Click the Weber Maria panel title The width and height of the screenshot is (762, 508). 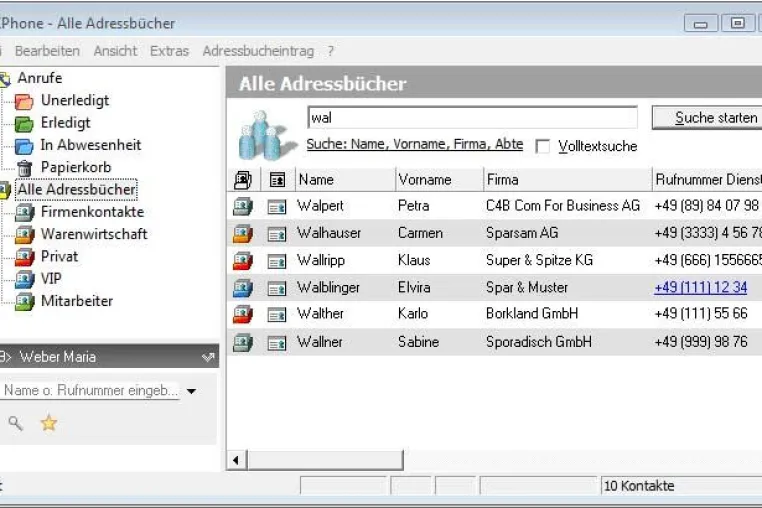pos(57,357)
